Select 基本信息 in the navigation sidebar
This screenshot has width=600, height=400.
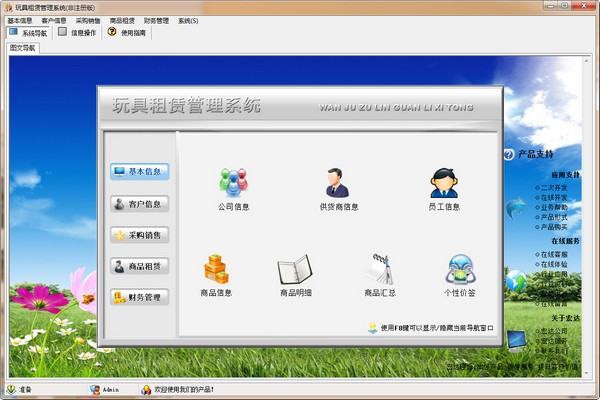coord(140,172)
